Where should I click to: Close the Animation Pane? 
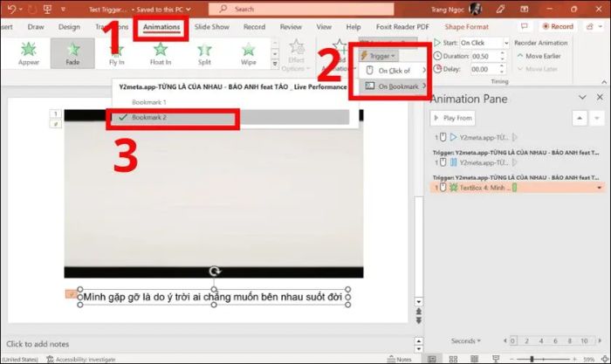600,97
